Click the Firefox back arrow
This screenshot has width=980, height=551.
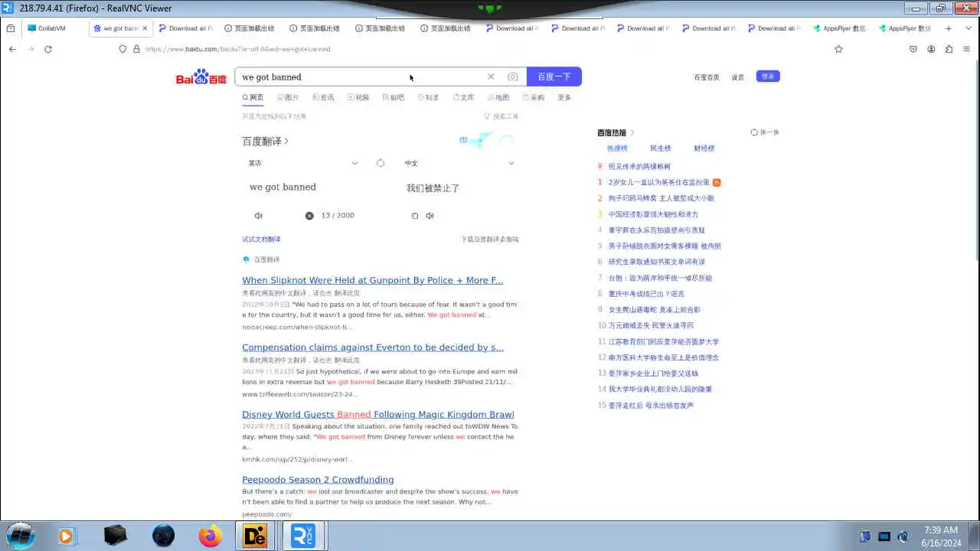point(12,49)
